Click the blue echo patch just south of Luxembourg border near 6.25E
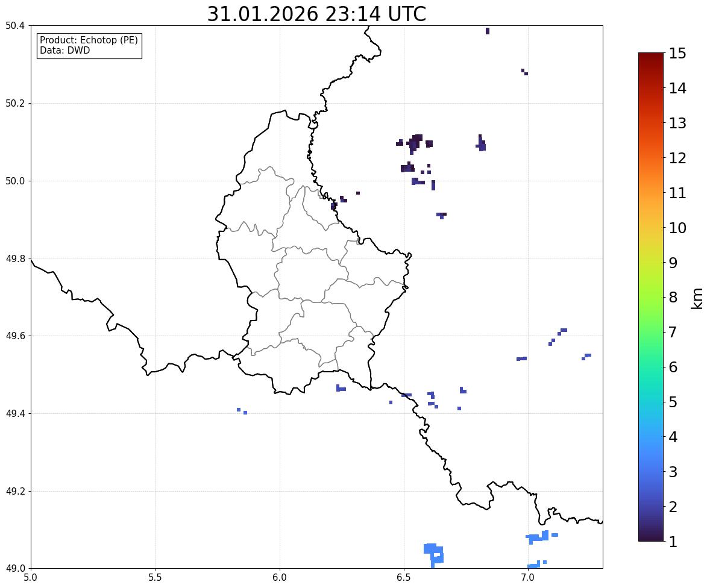 [x=341, y=389]
